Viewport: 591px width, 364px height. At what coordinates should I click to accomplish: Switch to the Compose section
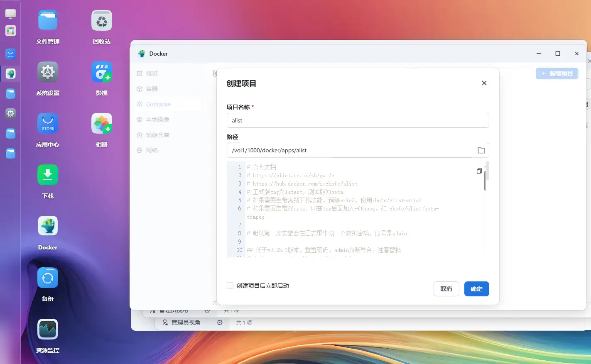(x=158, y=104)
